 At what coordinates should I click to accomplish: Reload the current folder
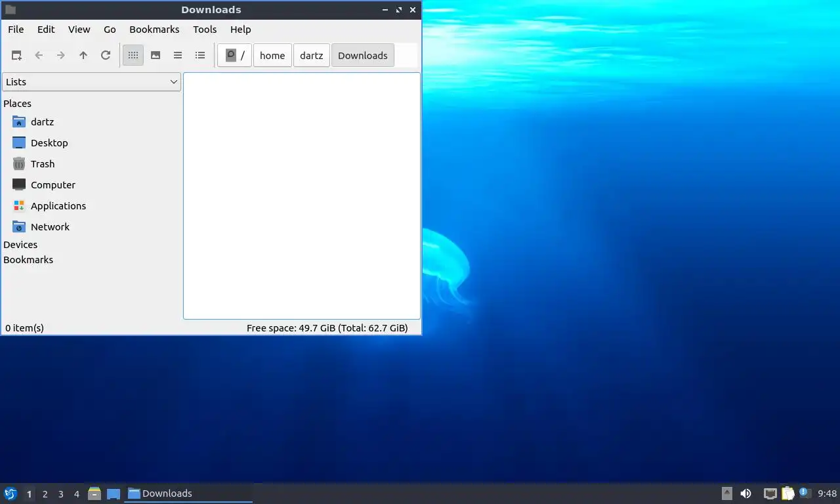tap(106, 56)
